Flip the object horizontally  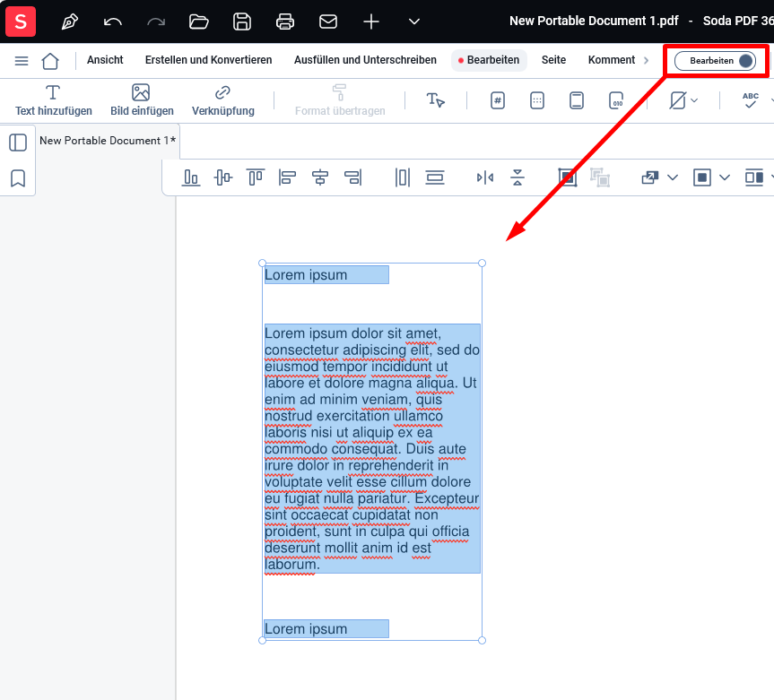tap(485, 177)
